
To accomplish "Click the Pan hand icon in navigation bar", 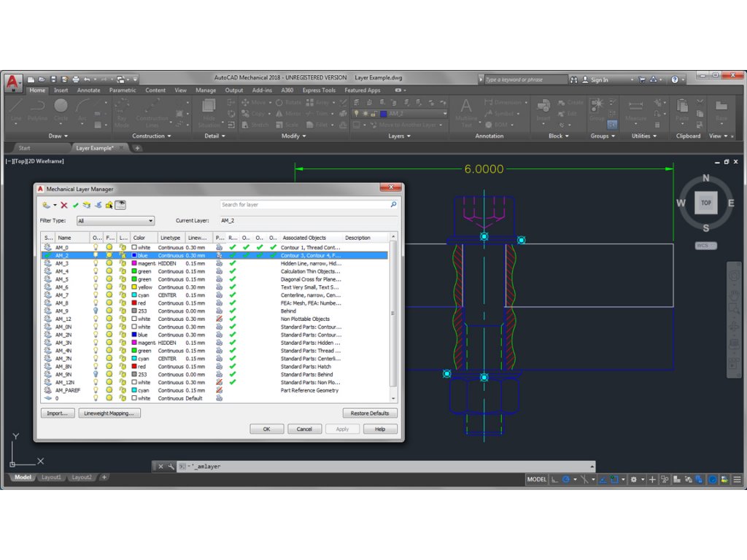I will pyautogui.click(x=734, y=294).
